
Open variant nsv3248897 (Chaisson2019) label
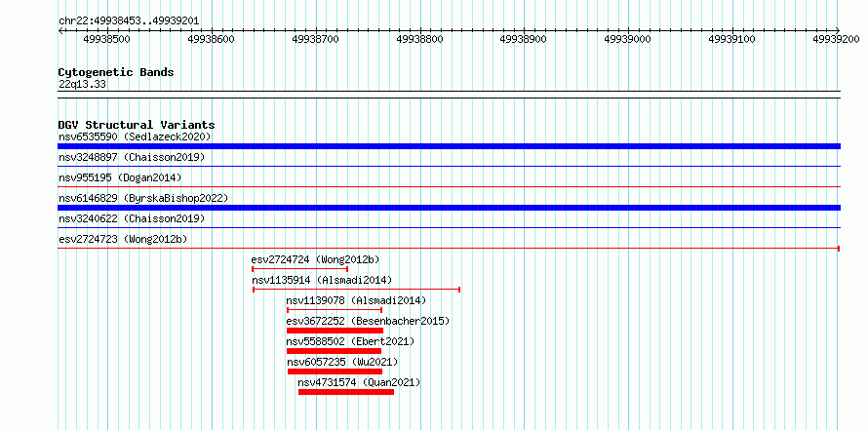(132, 157)
